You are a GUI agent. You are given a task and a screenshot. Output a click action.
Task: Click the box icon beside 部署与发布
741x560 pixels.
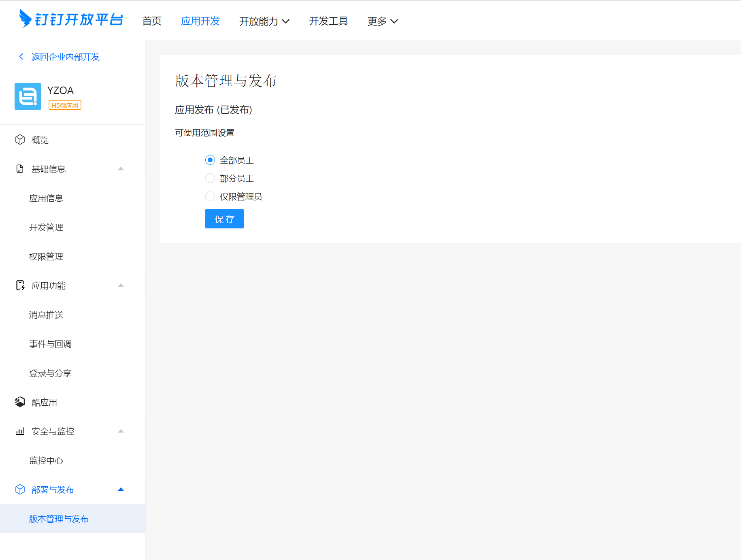pyautogui.click(x=20, y=490)
